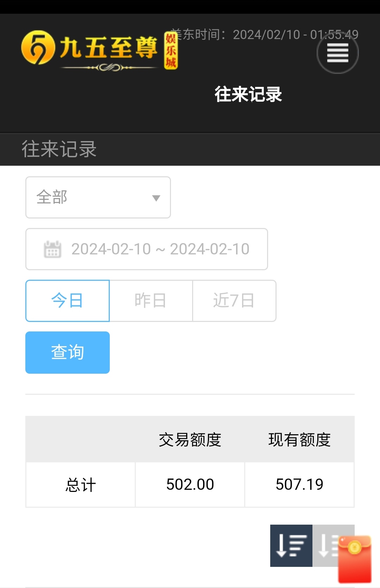
Task: Click the dropdown arrow beside 全部
Action: (156, 198)
